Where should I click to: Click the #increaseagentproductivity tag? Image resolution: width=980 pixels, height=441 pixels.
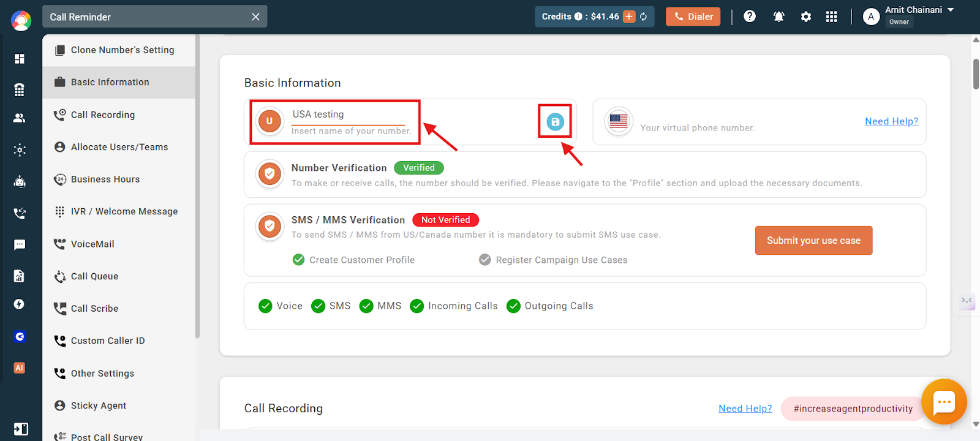(x=853, y=409)
